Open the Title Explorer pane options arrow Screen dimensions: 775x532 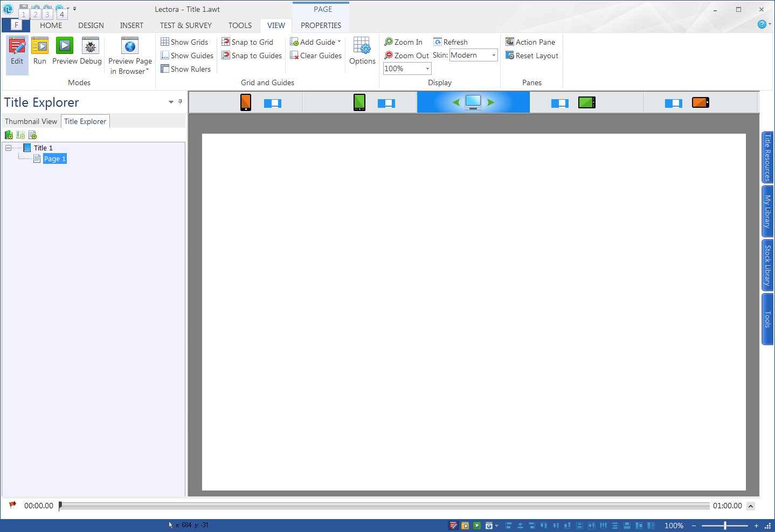click(x=171, y=102)
